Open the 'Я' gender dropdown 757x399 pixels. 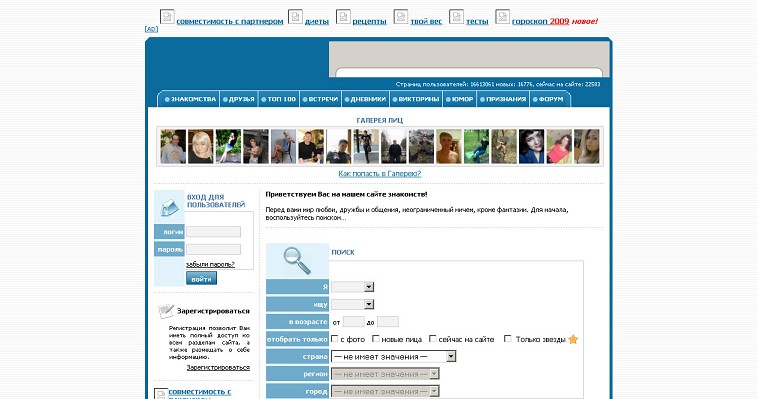[352, 287]
